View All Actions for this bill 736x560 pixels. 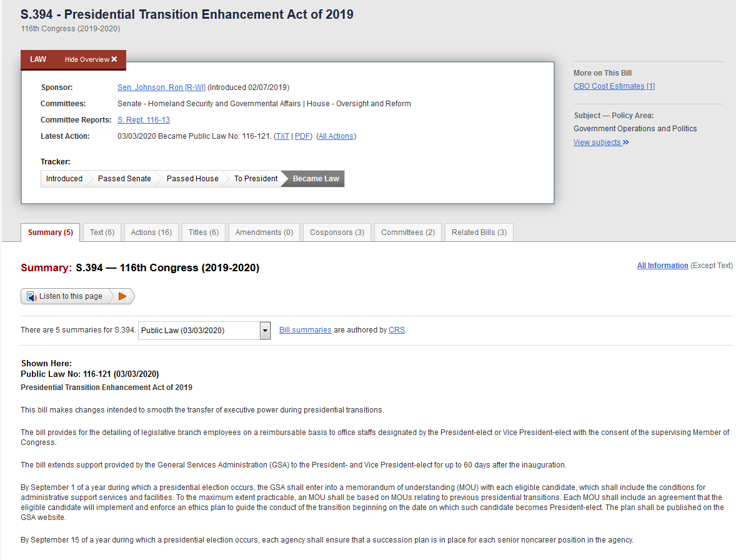336,136
